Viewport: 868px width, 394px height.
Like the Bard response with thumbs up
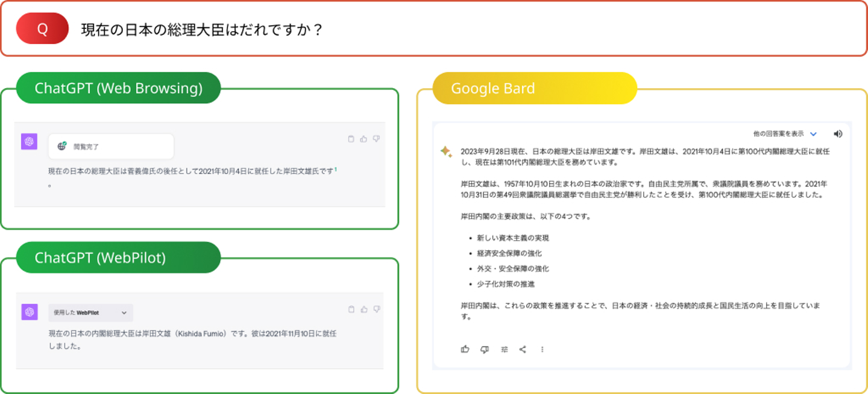pyautogui.click(x=465, y=349)
